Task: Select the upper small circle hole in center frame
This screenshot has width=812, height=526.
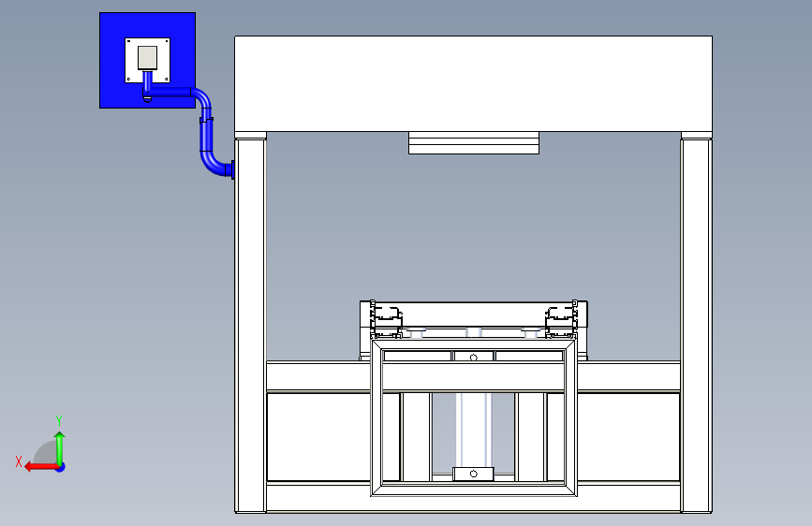Action: pyautogui.click(x=473, y=358)
